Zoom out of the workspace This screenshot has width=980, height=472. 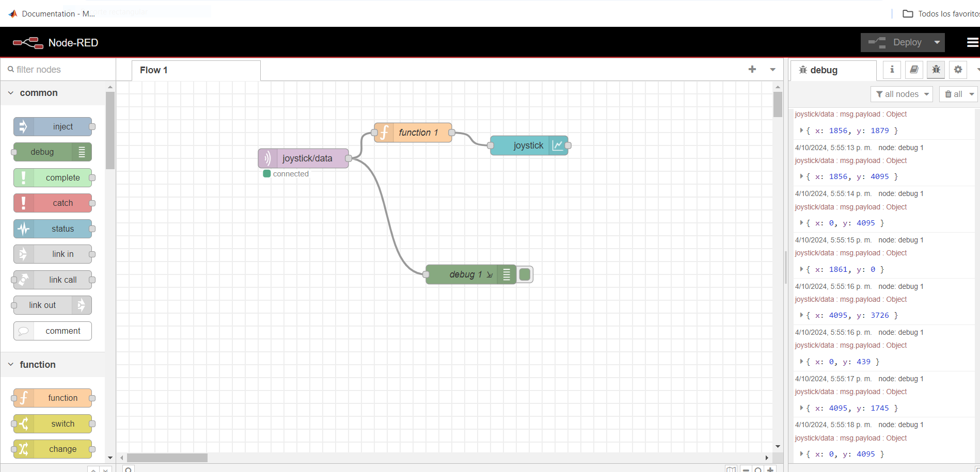pyautogui.click(x=746, y=469)
